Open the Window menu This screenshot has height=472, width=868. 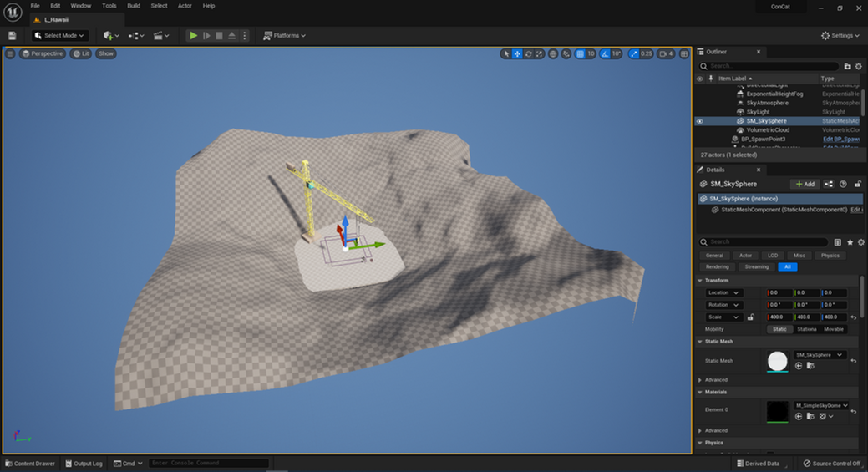click(81, 6)
